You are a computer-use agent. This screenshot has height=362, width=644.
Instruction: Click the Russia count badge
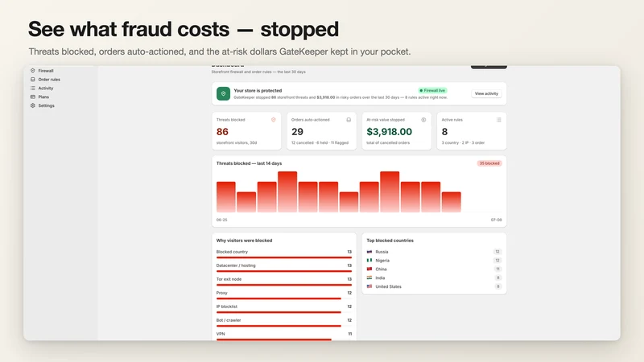point(497,252)
